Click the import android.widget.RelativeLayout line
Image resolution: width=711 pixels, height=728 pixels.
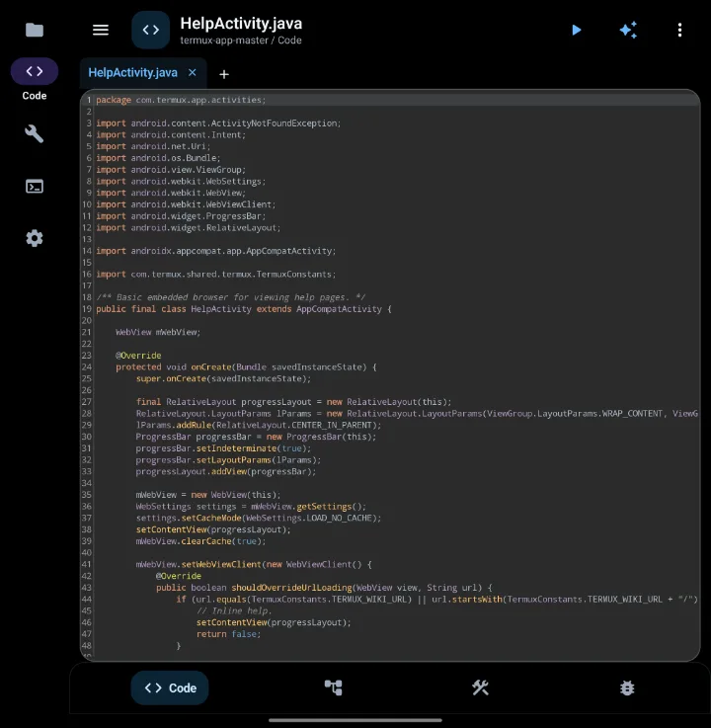tap(189, 227)
